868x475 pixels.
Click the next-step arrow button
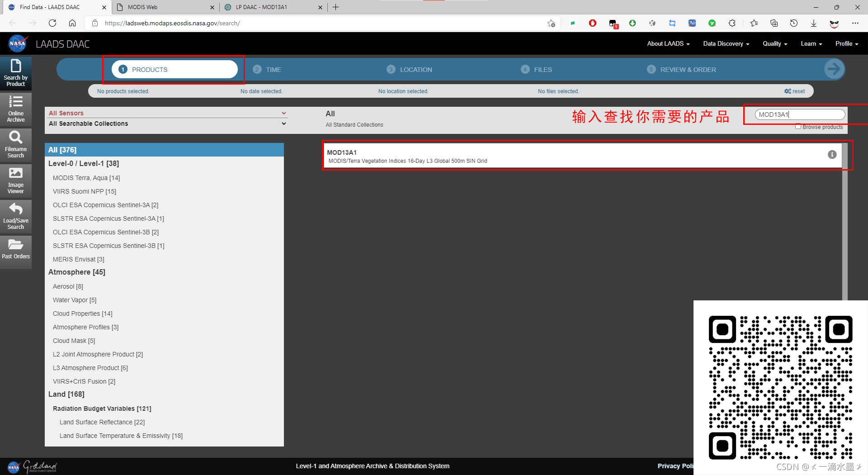coord(834,69)
